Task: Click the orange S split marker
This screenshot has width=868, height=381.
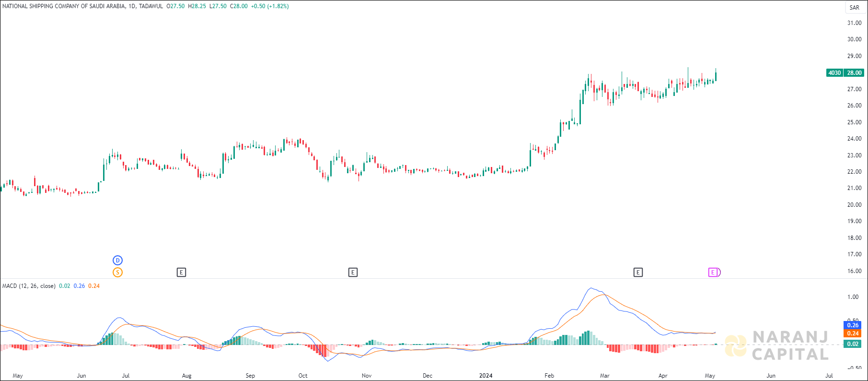Action: (117, 273)
